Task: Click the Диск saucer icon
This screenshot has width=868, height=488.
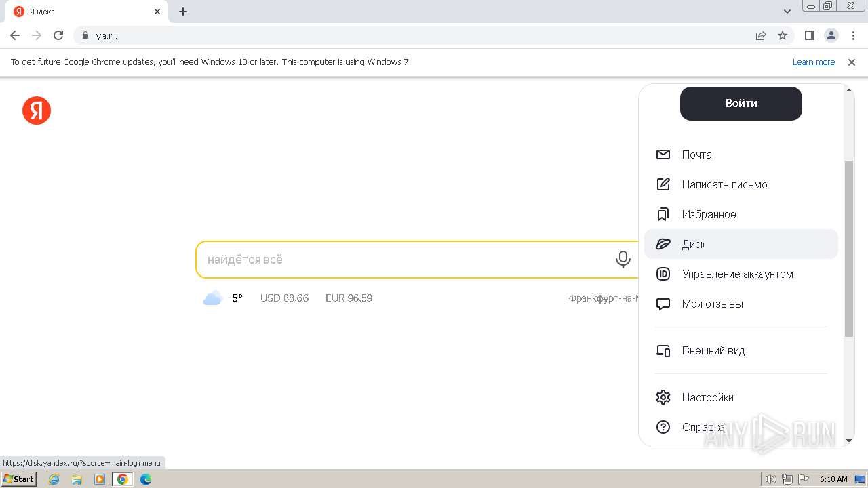Action: pyautogui.click(x=663, y=244)
